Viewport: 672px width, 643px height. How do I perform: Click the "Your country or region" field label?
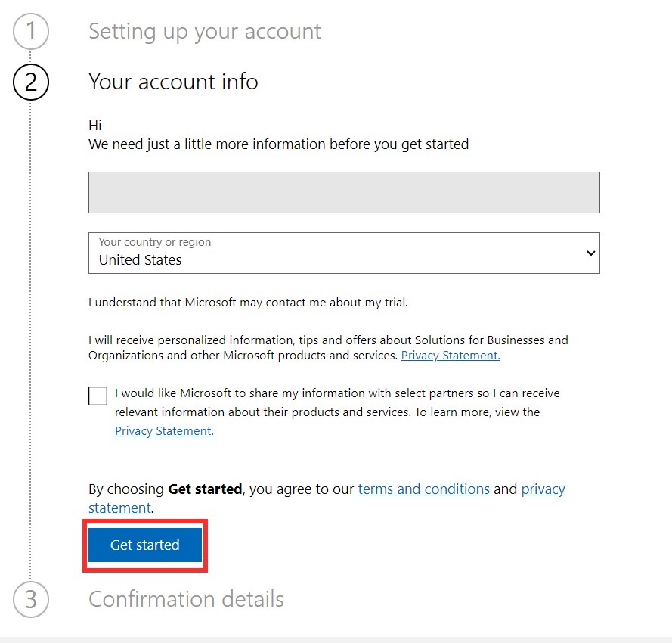[x=155, y=242]
